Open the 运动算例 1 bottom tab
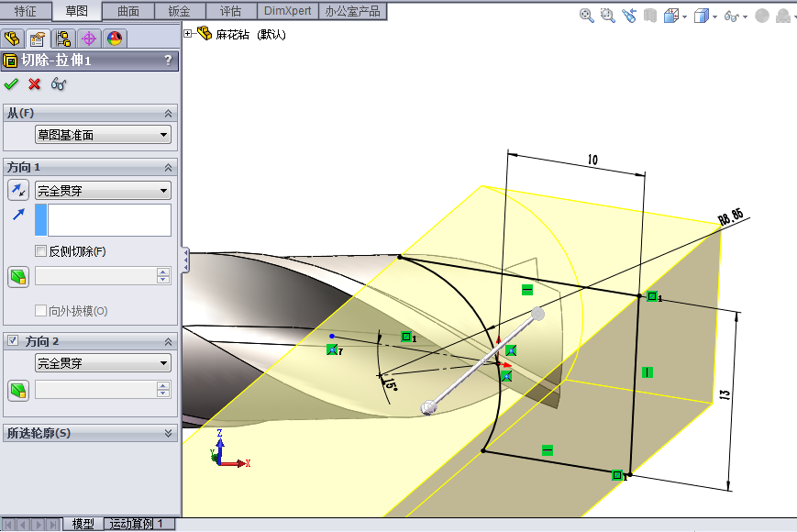797x532 pixels. coord(138,524)
